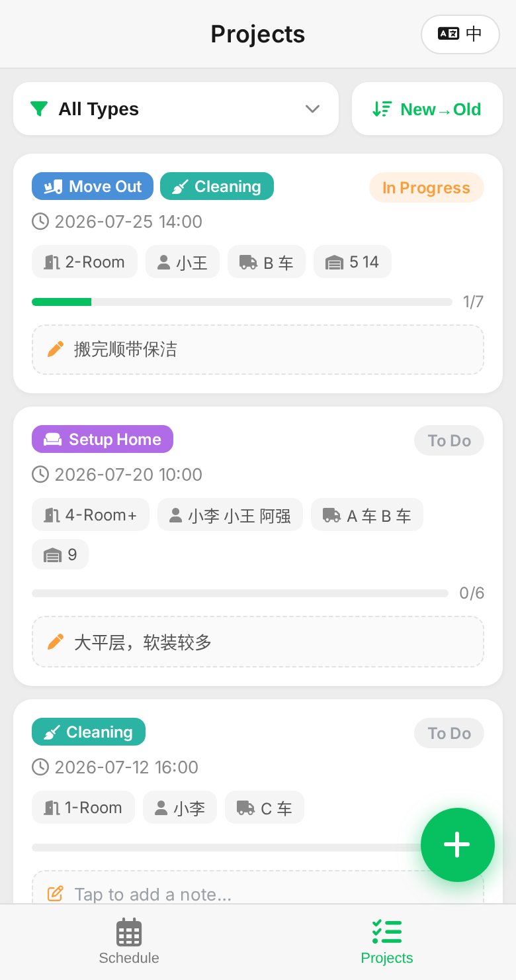The image size is (516, 980).
Task: Toggle the New→Old sort order
Action: tap(427, 109)
